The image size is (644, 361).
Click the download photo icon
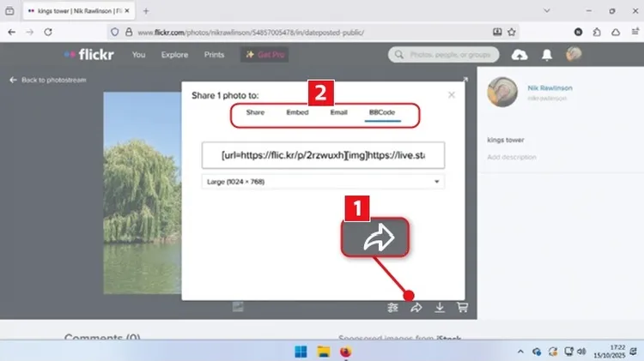point(440,307)
